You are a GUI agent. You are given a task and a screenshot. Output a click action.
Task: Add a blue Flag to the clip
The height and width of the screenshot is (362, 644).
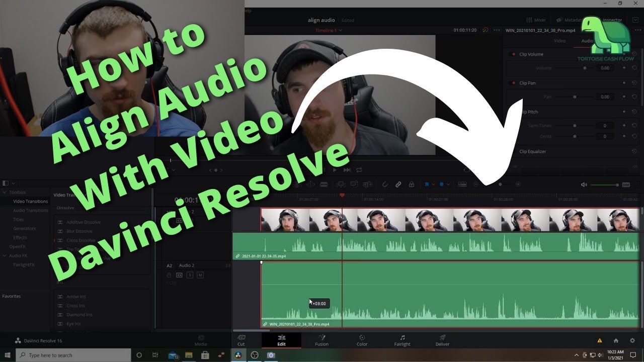[x=427, y=185]
